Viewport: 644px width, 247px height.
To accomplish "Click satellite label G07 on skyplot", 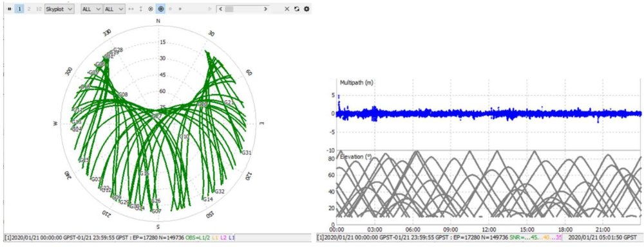I will click(156, 212).
